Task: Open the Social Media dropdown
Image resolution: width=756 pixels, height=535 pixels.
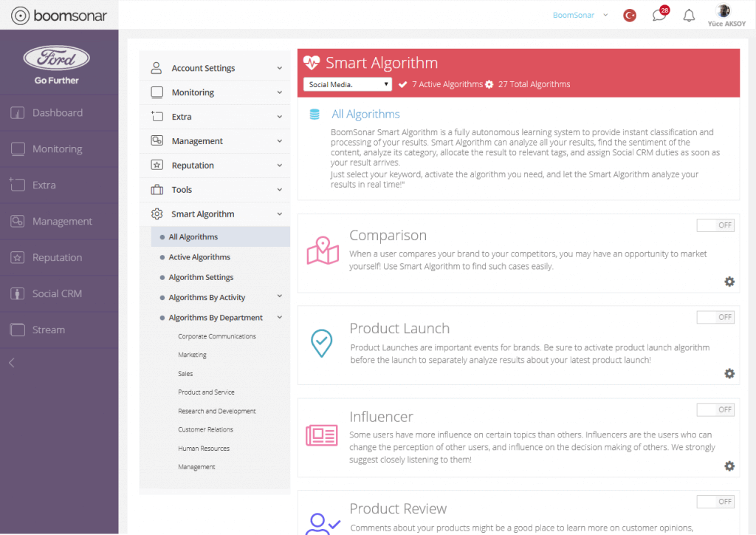Action: pos(347,84)
